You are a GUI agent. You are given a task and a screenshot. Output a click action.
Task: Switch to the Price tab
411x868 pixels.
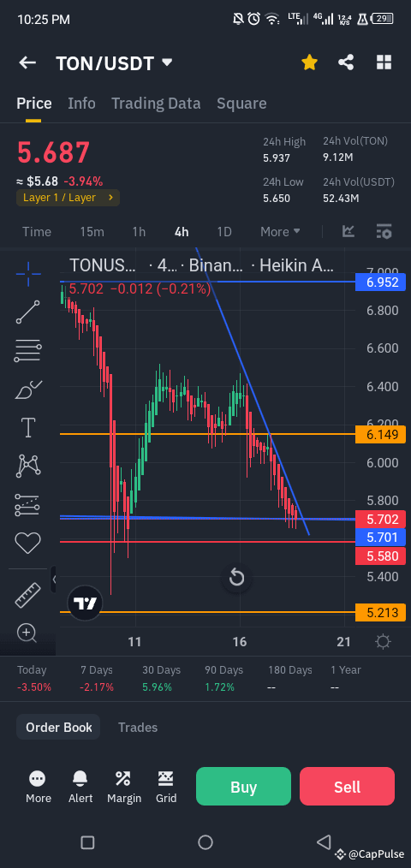[x=33, y=104]
